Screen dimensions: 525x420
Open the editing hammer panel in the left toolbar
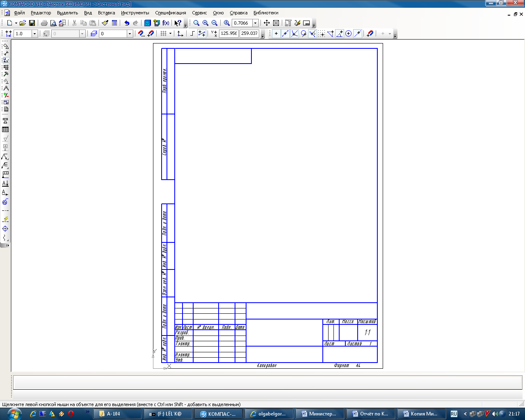coord(6,74)
